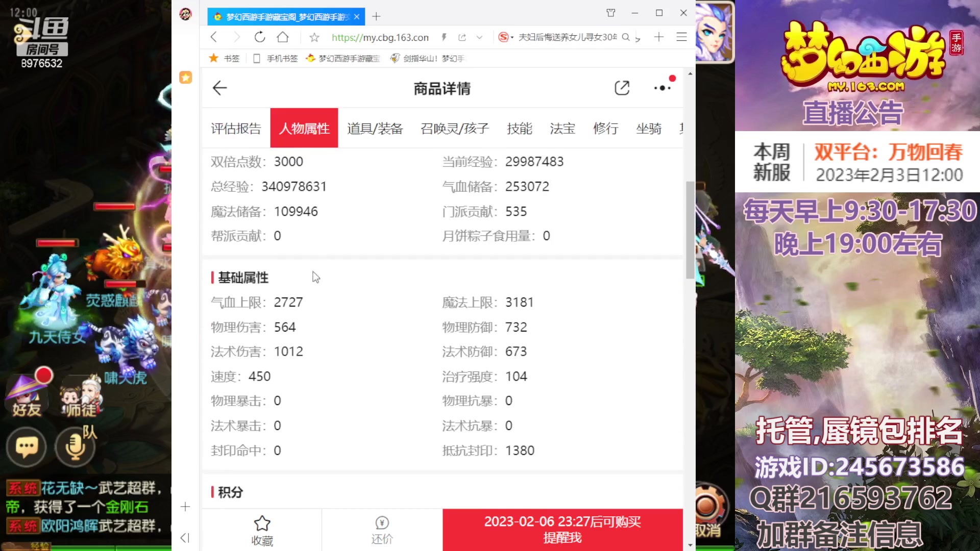The height and width of the screenshot is (551, 980).
Task: Click the 当前经验 value 29987483
Action: [x=534, y=162]
